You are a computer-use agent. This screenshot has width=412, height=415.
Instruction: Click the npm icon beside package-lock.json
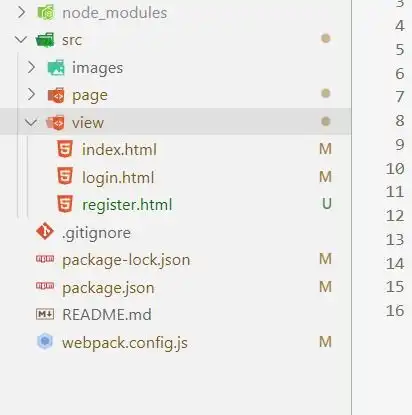(x=45, y=259)
